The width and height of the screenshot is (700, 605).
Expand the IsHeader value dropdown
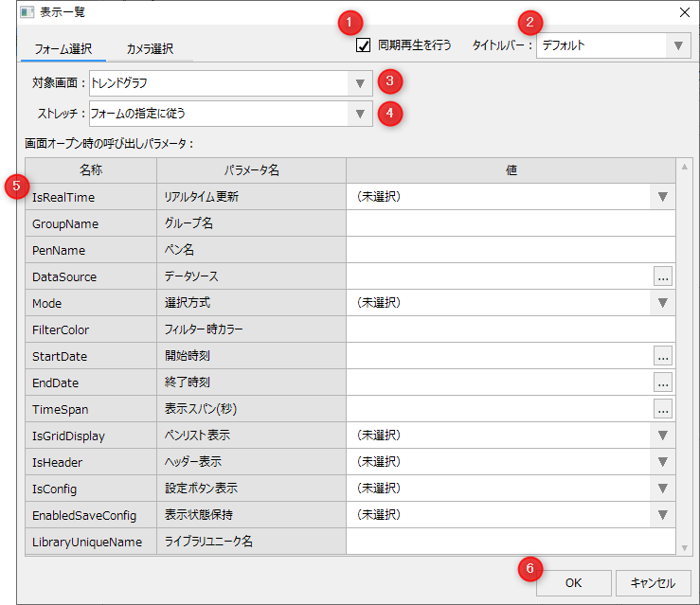coord(662,462)
